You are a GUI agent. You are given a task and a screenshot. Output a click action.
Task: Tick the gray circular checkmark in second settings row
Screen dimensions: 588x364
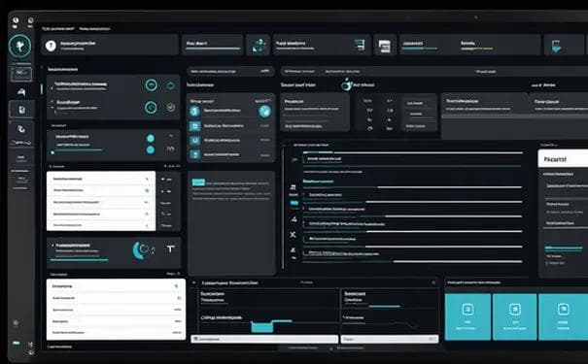pos(171,108)
